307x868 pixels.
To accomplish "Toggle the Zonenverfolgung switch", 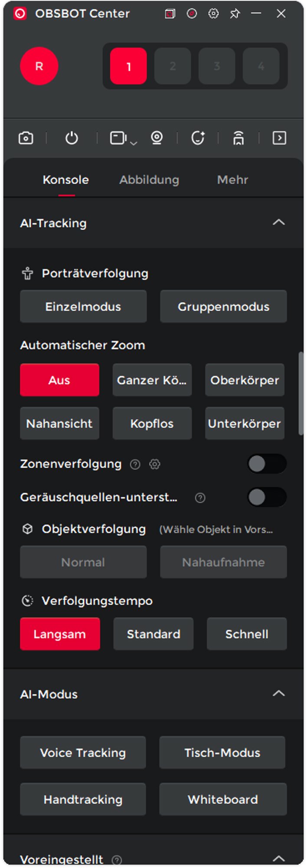I will [x=266, y=464].
